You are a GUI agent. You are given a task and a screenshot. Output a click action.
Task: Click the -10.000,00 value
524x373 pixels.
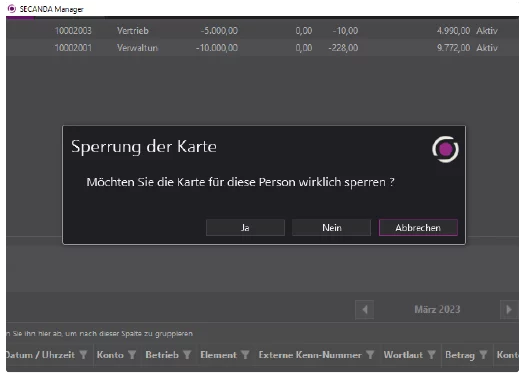[x=217, y=48]
